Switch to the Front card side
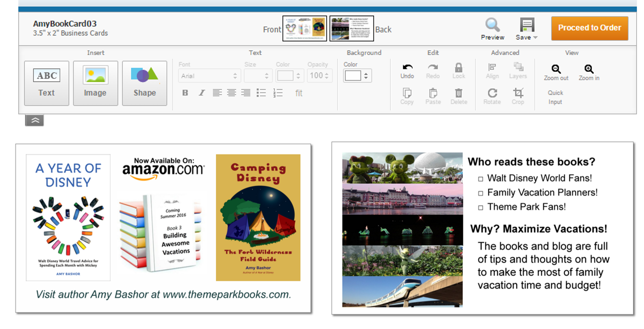This screenshot has height=329, width=644. point(305,29)
